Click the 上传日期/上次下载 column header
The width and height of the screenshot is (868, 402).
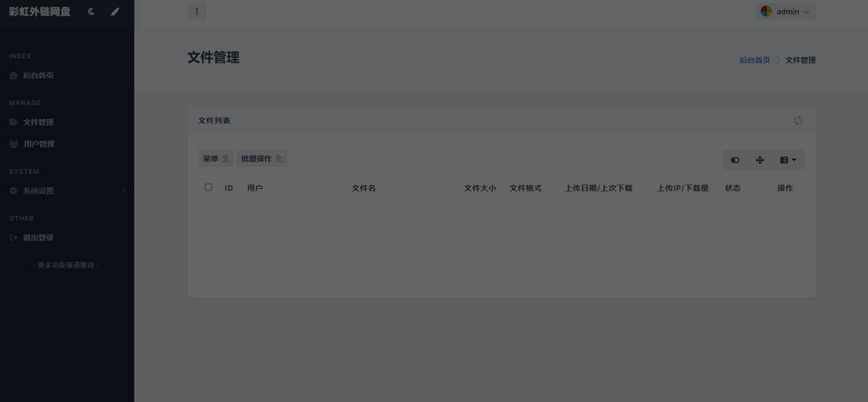coord(598,189)
